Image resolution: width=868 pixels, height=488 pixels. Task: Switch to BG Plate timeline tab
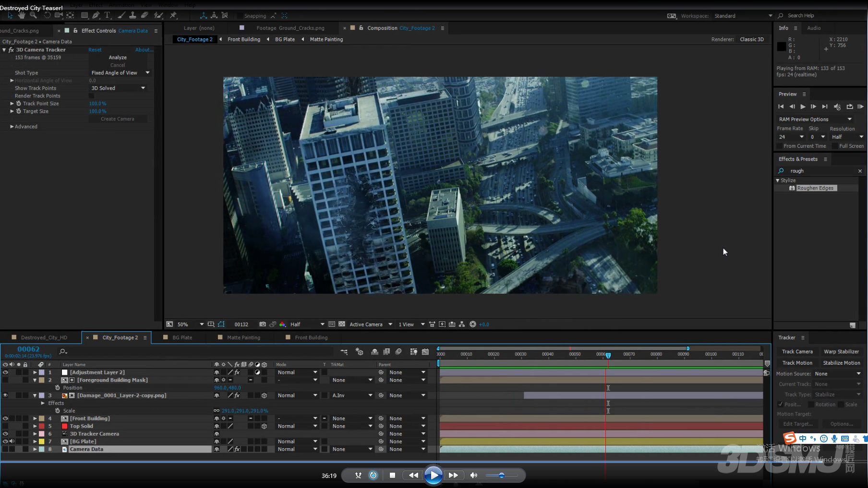[x=182, y=337]
